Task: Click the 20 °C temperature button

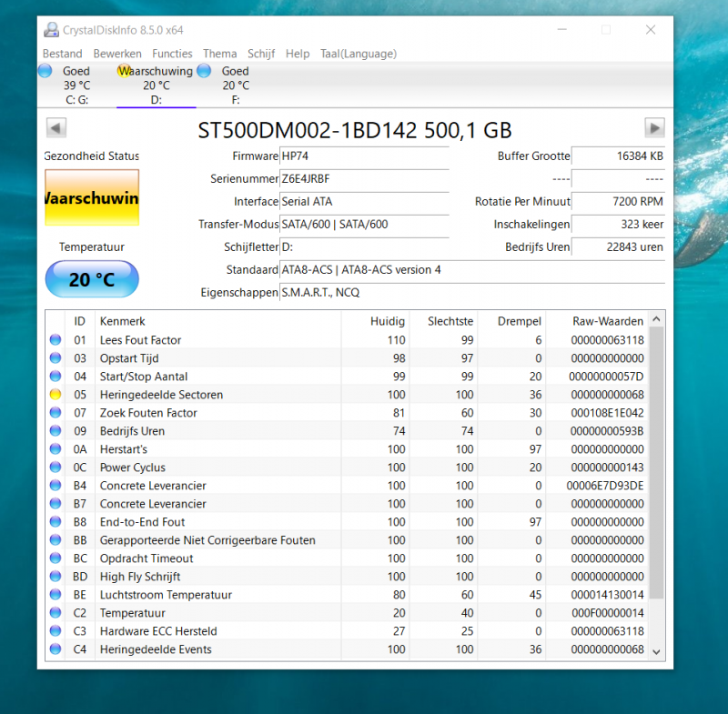Action: [92, 279]
